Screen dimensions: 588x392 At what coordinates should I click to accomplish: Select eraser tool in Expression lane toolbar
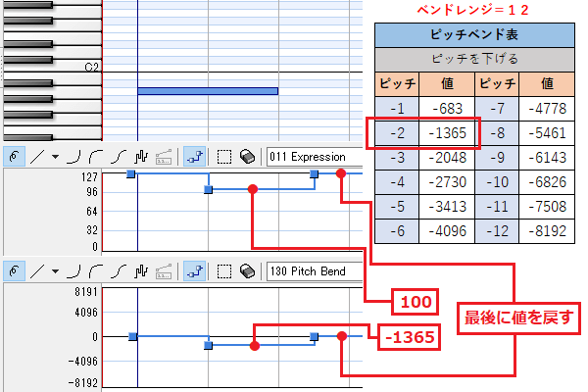(x=247, y=156)
